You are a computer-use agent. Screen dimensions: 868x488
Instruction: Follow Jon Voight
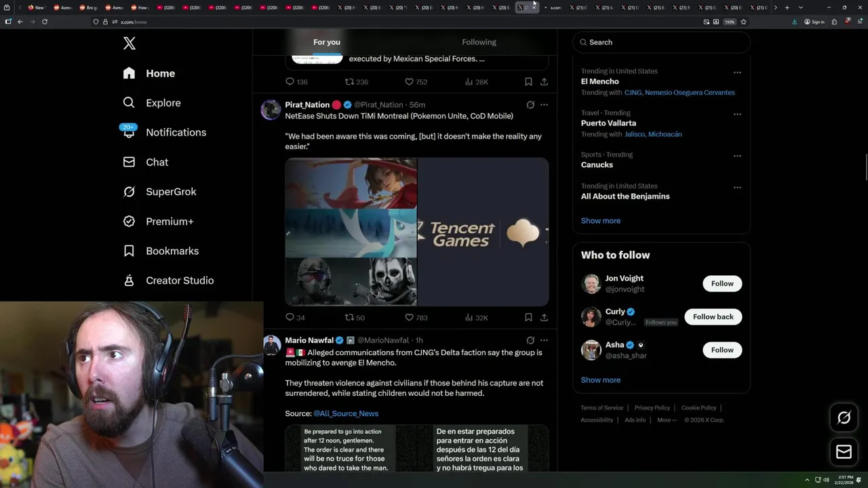tap(722, 283)
